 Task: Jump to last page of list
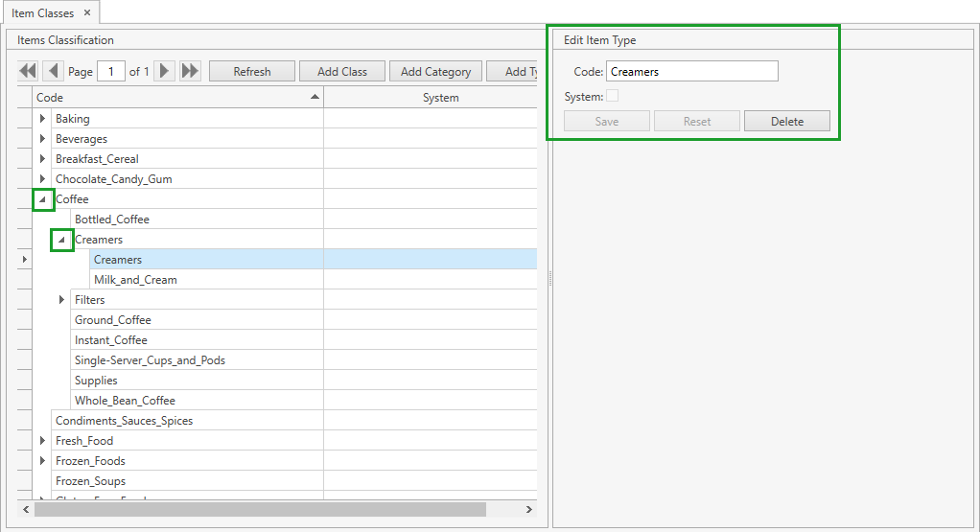190,71
